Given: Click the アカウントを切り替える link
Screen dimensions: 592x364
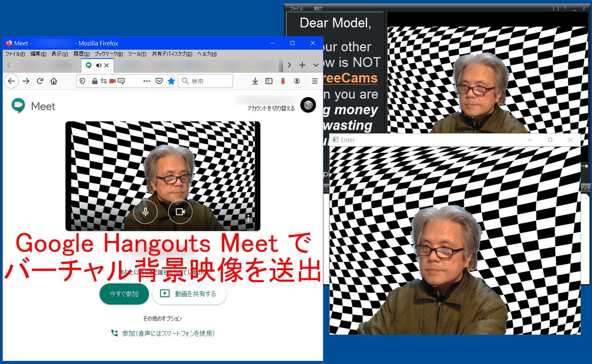Looking at the screenshot, I should (271, 108).
